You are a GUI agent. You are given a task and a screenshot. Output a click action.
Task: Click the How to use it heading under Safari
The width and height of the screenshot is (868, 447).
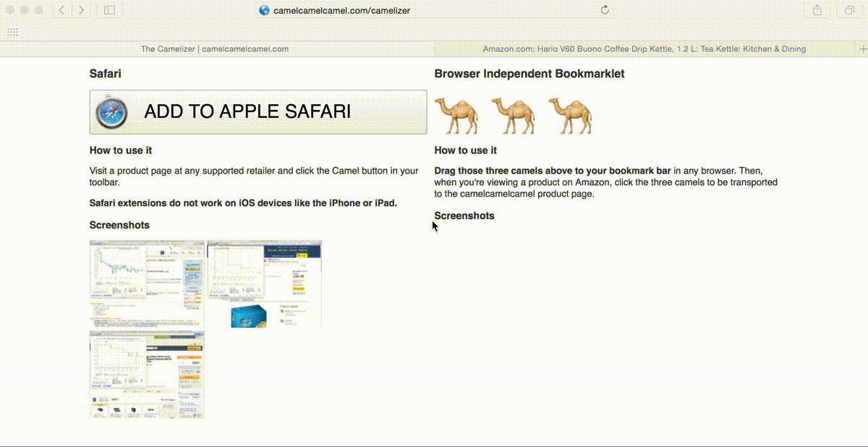tap(121, 150)
